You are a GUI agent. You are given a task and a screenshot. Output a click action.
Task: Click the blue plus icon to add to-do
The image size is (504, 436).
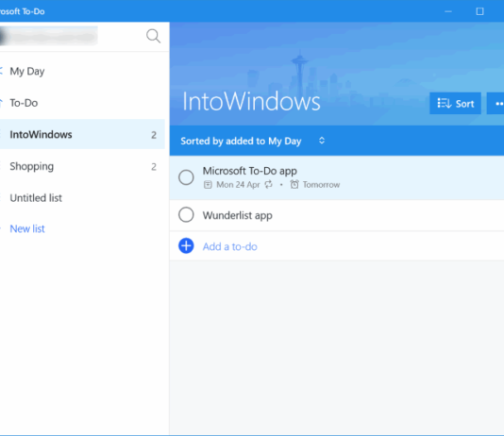point(186,246)
